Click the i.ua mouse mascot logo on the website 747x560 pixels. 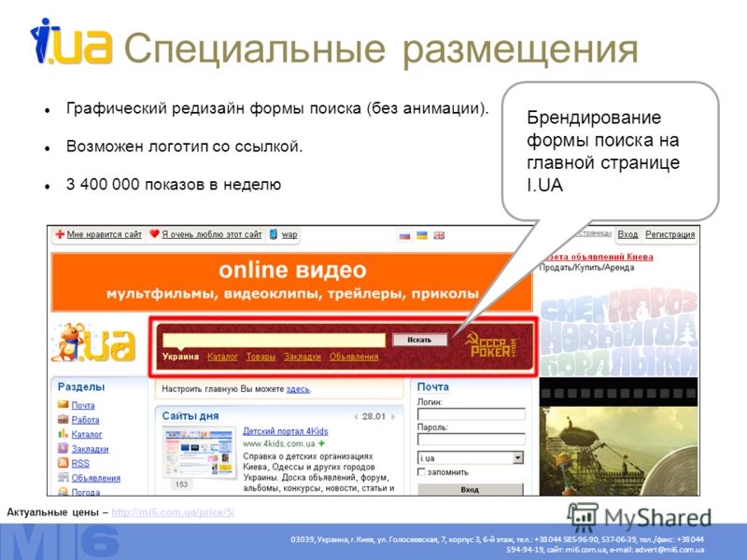coord(94,343)
